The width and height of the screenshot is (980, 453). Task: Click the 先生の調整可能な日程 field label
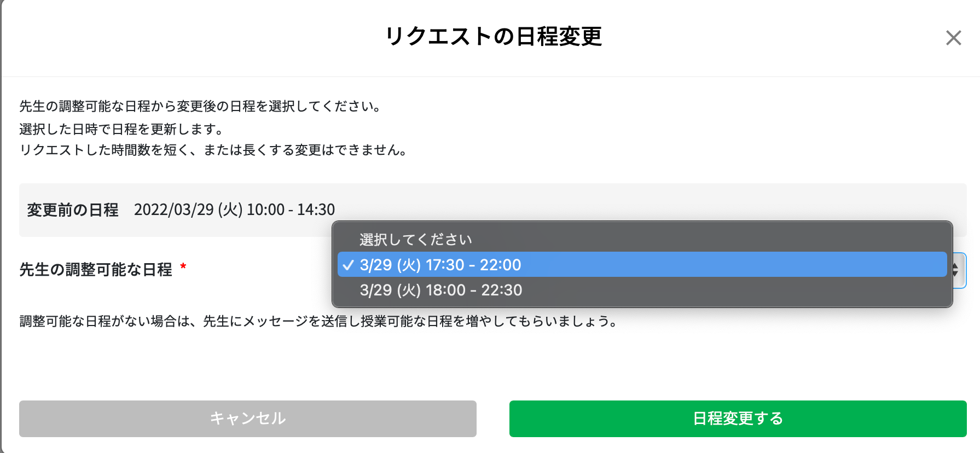(96, 270)
